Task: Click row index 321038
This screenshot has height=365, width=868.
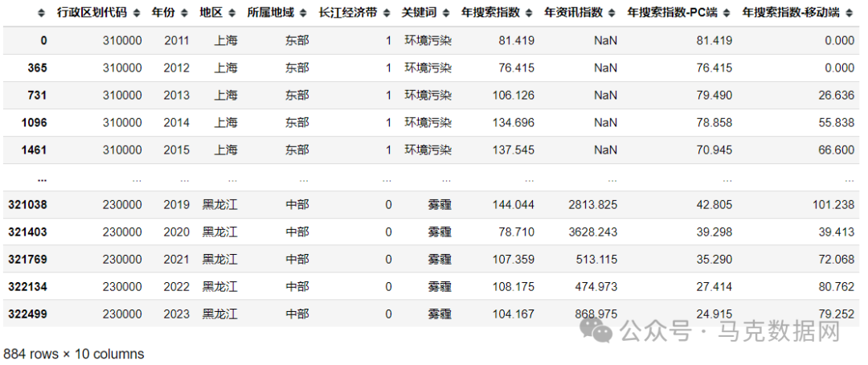Action: 27,204
